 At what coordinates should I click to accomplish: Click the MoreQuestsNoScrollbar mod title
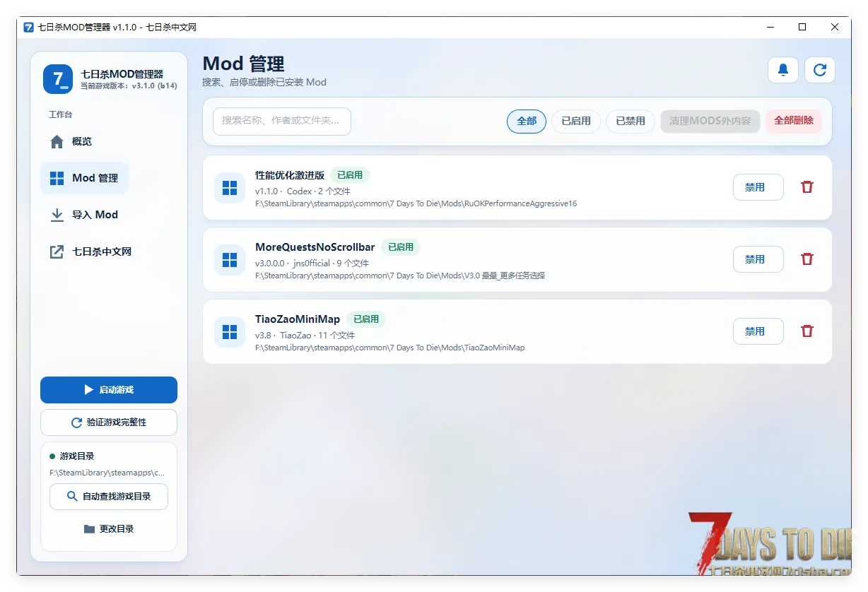[315, 247]
